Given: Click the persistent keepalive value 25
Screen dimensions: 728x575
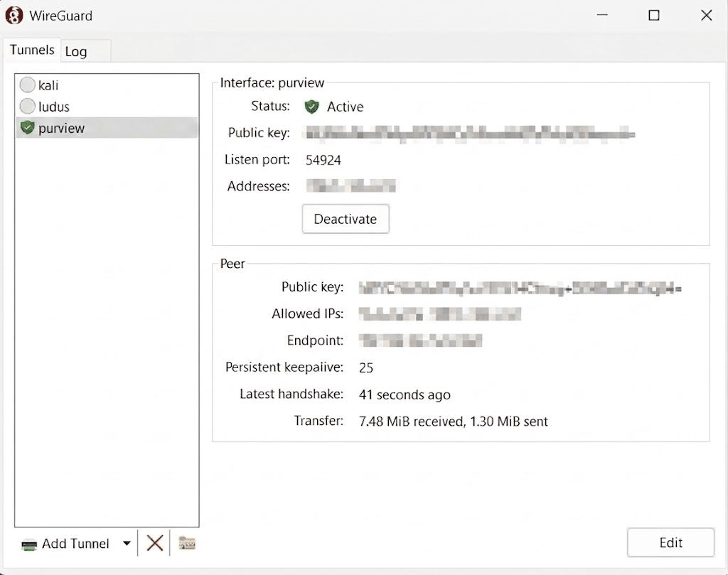Looking at the screenshot, I should pos(366,368).
